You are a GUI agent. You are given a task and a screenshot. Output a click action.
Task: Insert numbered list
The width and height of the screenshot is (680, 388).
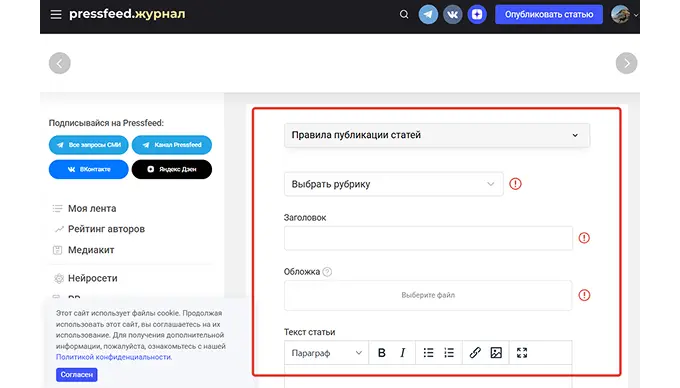click(x=449, y=353)
